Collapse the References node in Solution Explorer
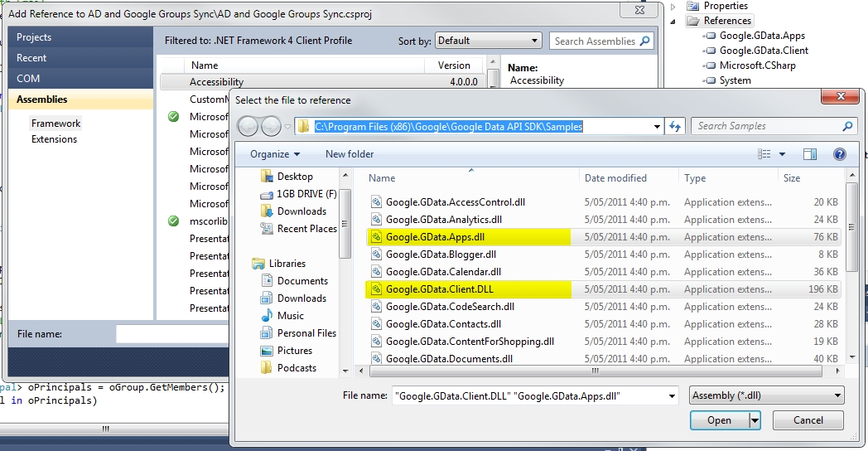Screen dimensions: 868x451 tap(673, 21)
